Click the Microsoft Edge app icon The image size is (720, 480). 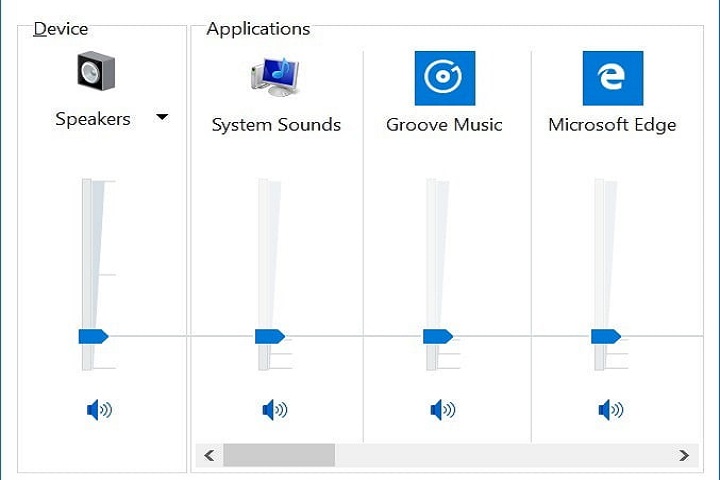612,78
